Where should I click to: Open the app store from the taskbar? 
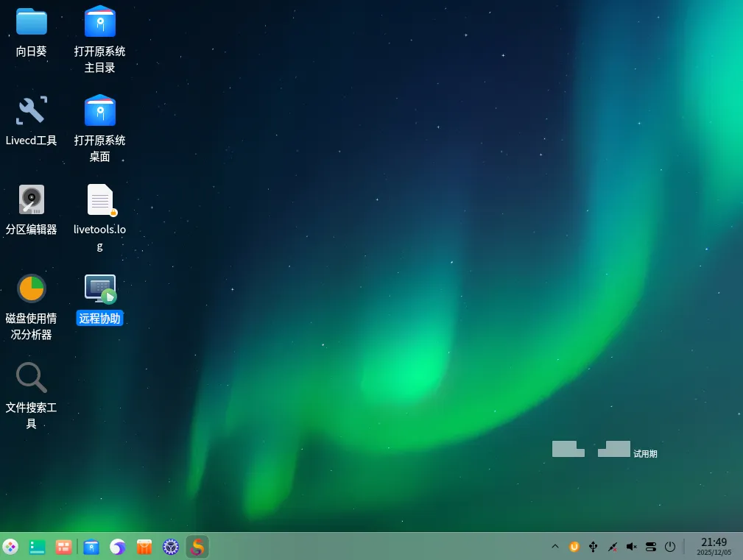coord(144,547)
